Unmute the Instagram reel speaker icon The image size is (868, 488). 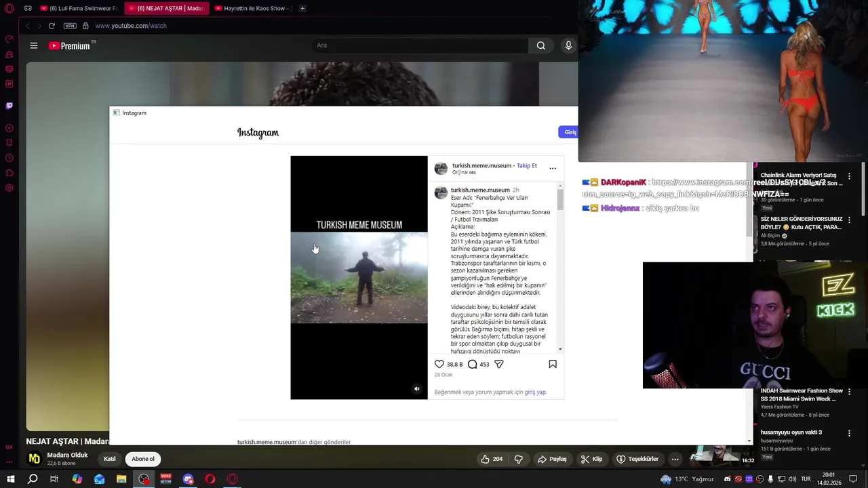(x=416, y=389)
